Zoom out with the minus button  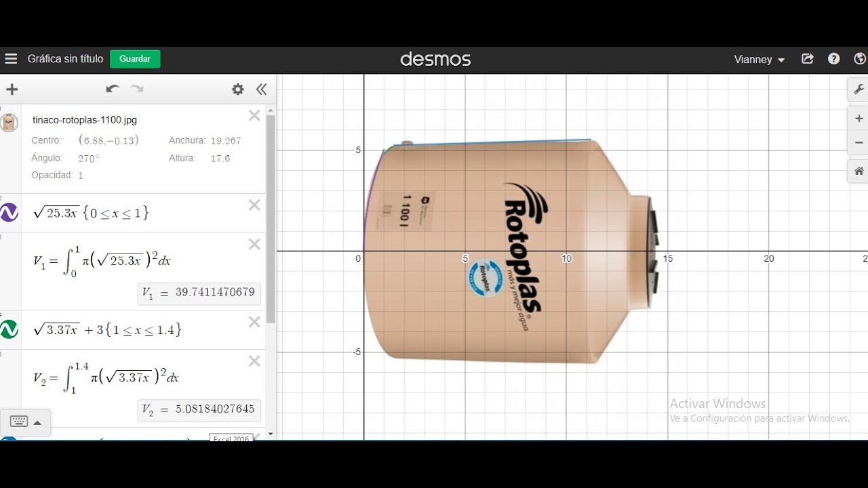(x=859, y=142)
